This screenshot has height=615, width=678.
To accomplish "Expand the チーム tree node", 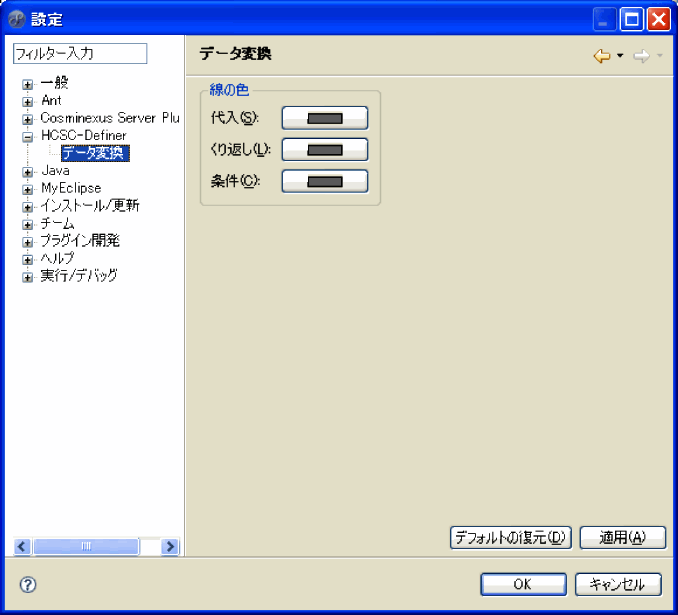I will tap(28, 224).
